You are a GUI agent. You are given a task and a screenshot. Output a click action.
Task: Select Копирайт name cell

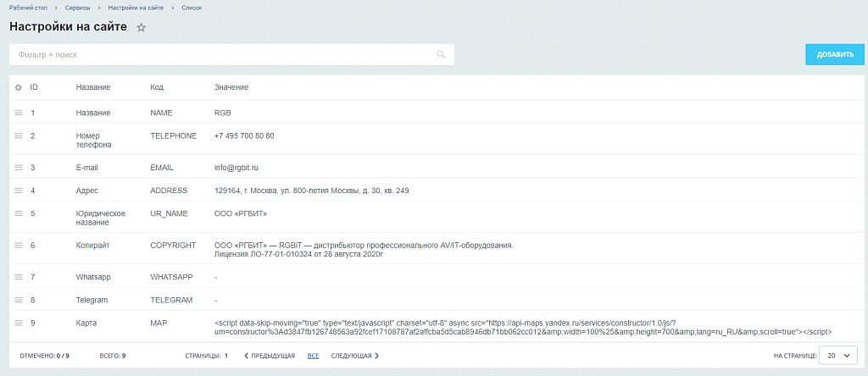pyautogui.click(x=92, y=245)
